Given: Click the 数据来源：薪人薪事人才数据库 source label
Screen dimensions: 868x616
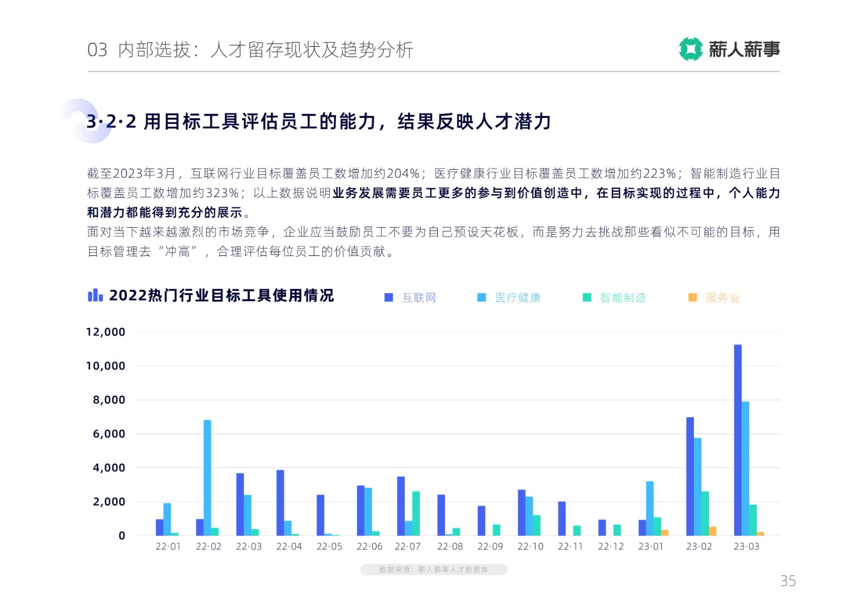Looking at the screenshot, I should 433,569.
